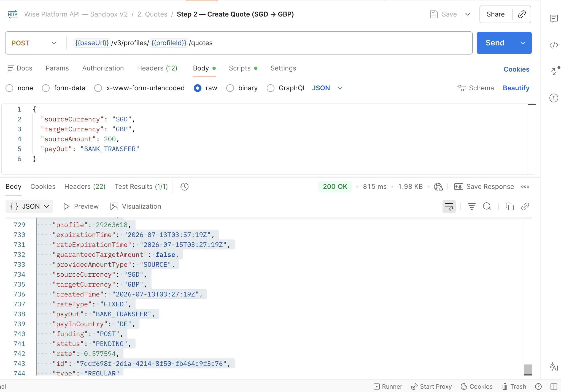Switch to the Params tab
The height and width of the screenshot is (392, 561).
[x=57, y=68]
